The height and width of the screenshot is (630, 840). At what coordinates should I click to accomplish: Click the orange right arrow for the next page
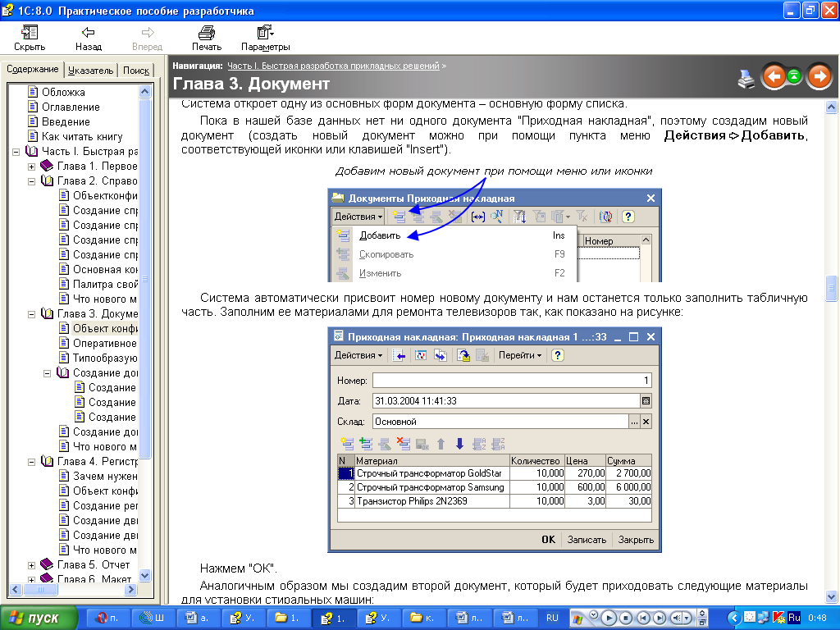(x=819, y=77)
